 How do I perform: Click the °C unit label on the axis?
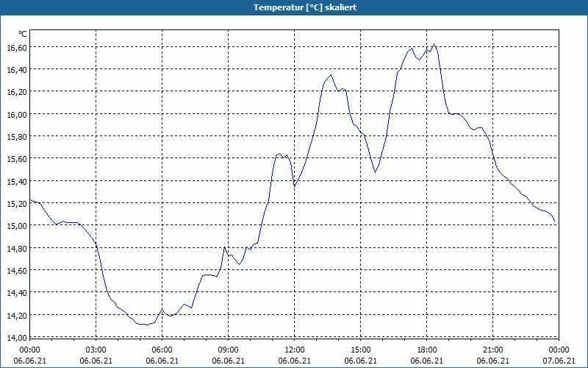click(23, 34)
